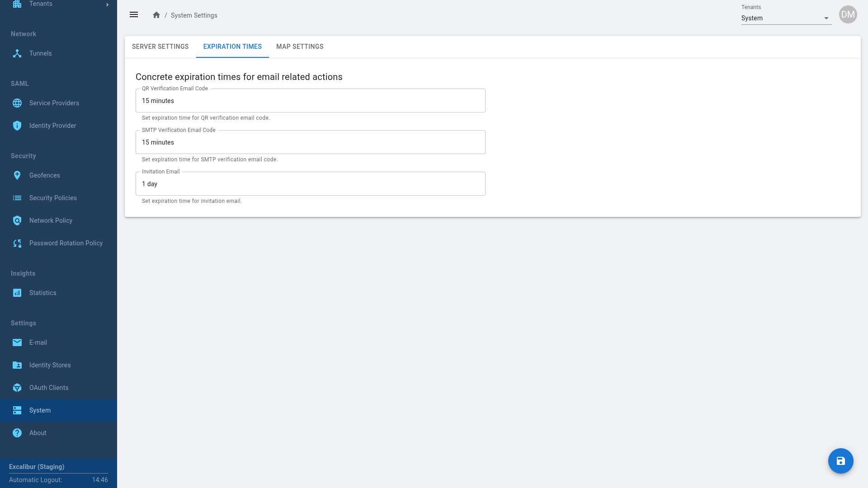Open the Geofences page
868x488 pixels.
pyautogui.click(x=44, y=175)
